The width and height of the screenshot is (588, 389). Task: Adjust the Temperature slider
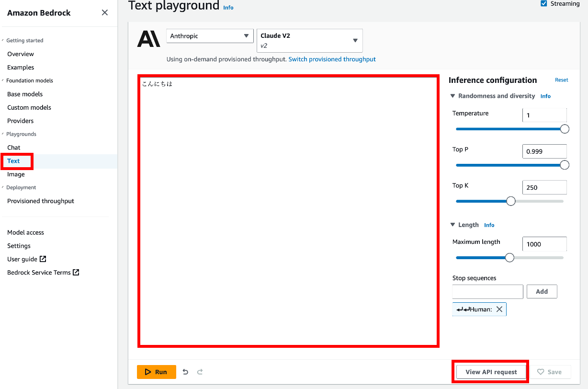pyautogui.click(x=565, y=129)
